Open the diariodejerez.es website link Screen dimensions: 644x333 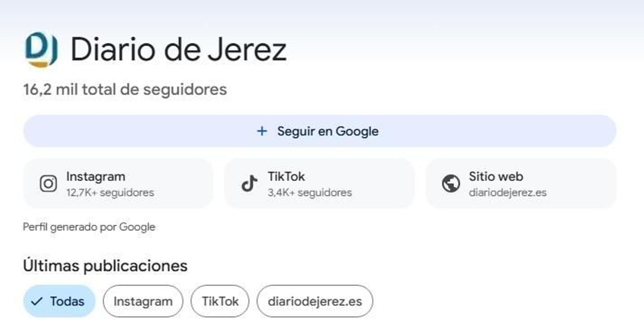[521, 184]
